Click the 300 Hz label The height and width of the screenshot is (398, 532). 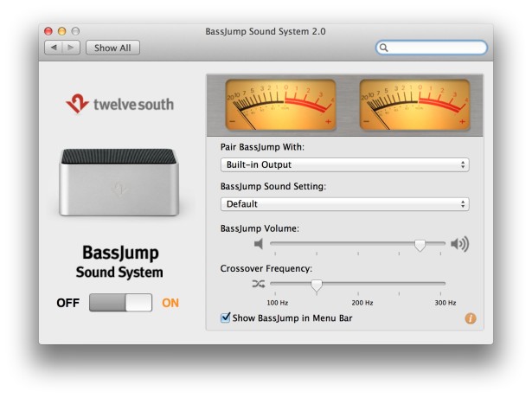(x=445, y=303)
